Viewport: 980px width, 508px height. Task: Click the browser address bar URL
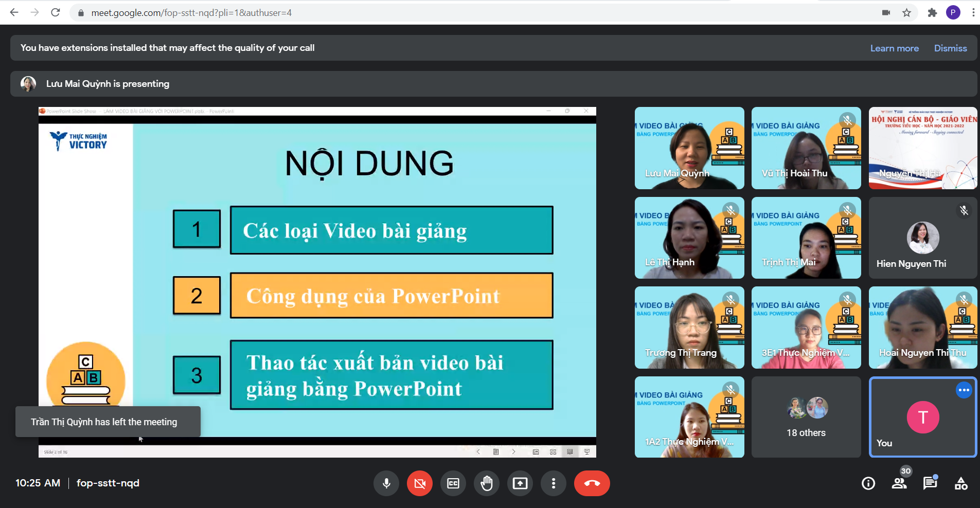(x=191, y=13)
